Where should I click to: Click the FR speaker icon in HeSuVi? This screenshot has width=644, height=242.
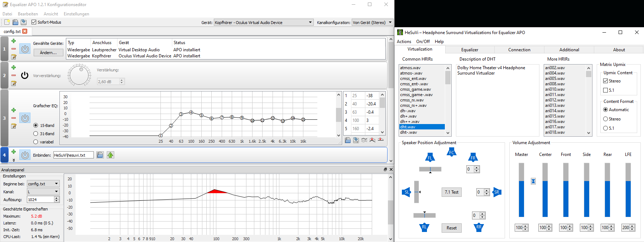point(473,157)
